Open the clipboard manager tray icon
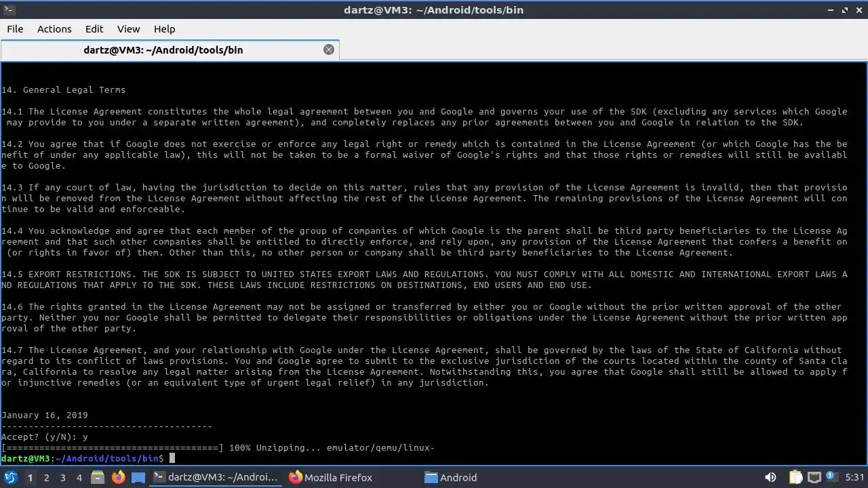 (796, 477)
